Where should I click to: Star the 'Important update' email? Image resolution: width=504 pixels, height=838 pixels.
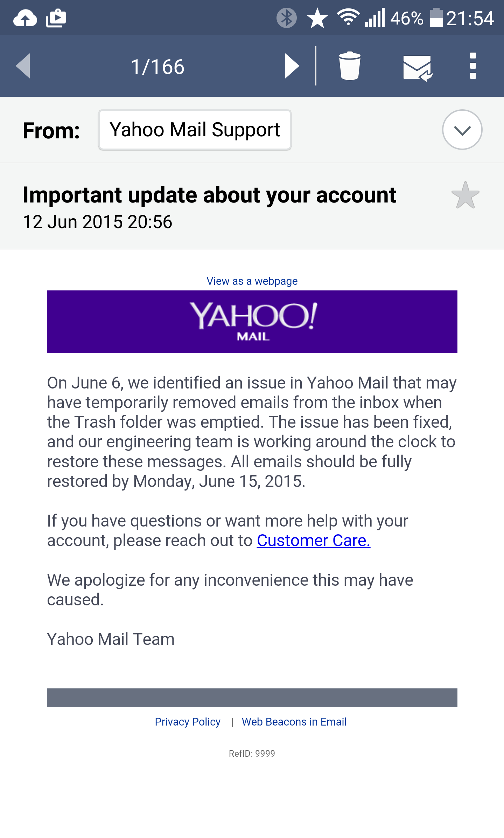(465, 195)
